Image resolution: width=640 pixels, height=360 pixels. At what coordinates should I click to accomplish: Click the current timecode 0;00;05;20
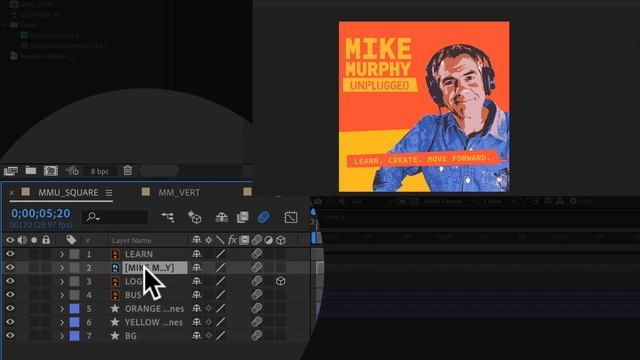click(x=41, y=213)
